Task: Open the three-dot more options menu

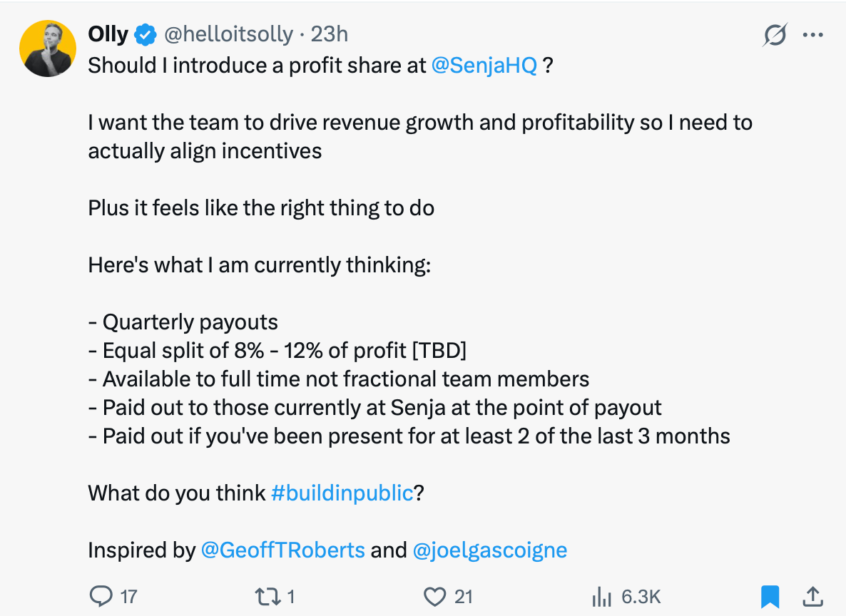Action: point(812,35)
